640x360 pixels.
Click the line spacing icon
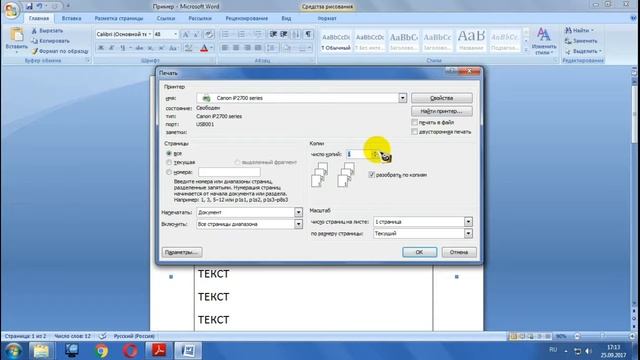point(271,48)
